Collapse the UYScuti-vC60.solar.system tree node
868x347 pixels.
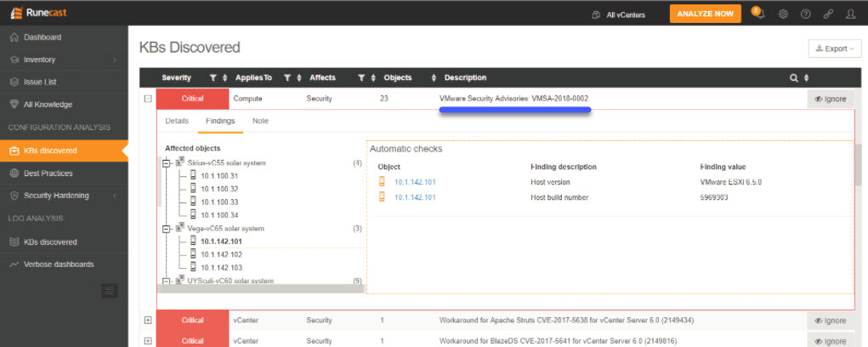(x=166, y=282)
